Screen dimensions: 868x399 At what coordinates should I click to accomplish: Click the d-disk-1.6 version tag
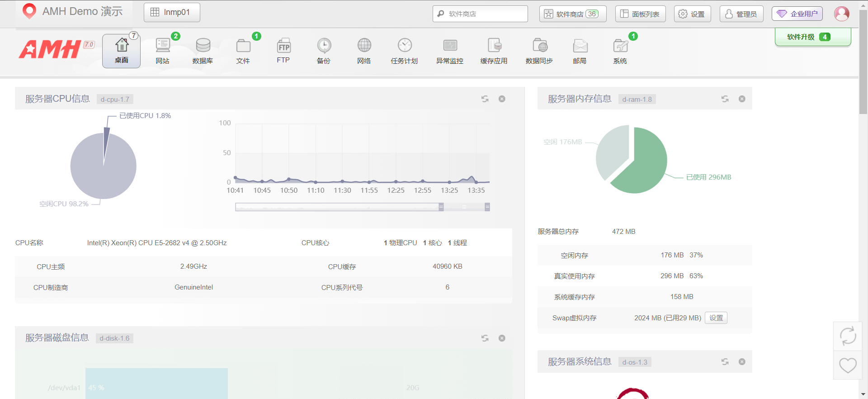coord(114,338)
